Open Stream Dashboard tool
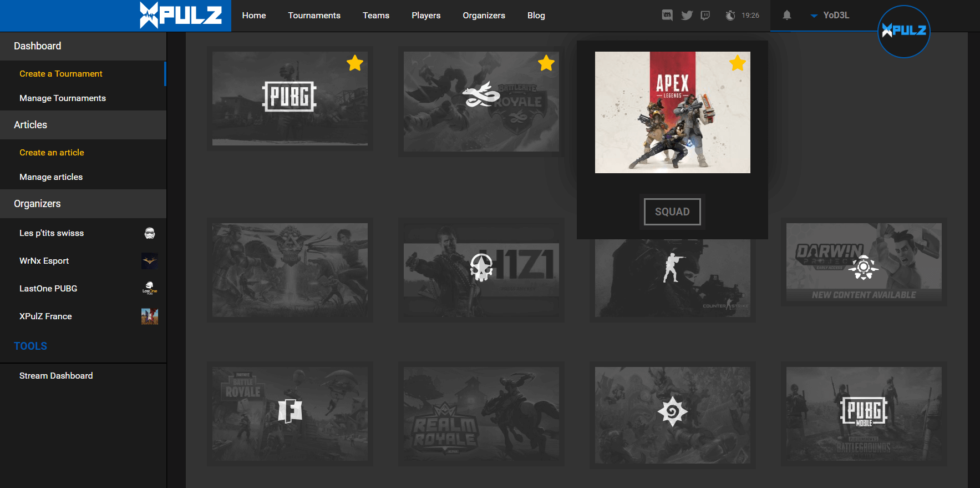The width and height of the screenshot is (980, 488). pos(56,376)
